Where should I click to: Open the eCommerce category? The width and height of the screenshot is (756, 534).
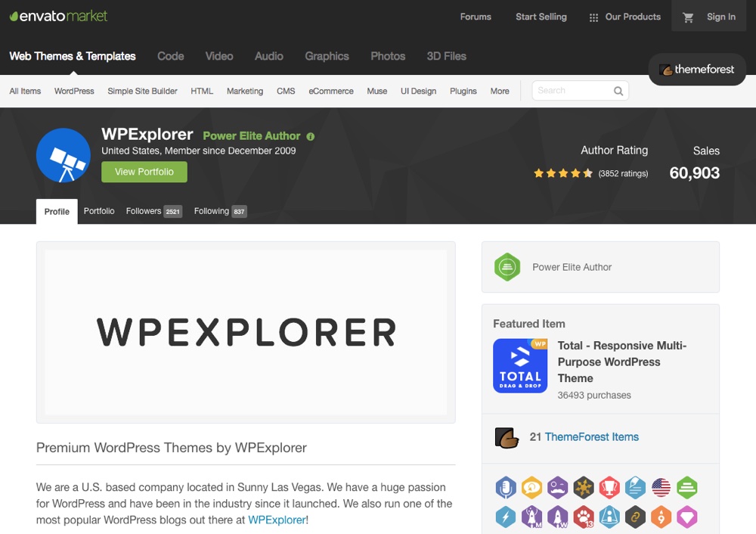(x=331, y=92)
